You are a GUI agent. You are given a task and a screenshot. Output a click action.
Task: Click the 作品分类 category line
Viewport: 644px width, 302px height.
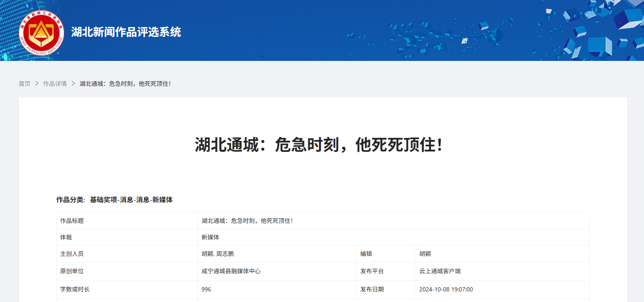point(114,200)
